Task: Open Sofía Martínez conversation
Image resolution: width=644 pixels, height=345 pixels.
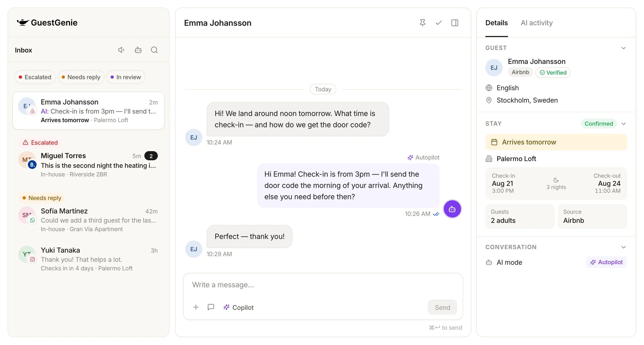Action: [x=89, y=220]
